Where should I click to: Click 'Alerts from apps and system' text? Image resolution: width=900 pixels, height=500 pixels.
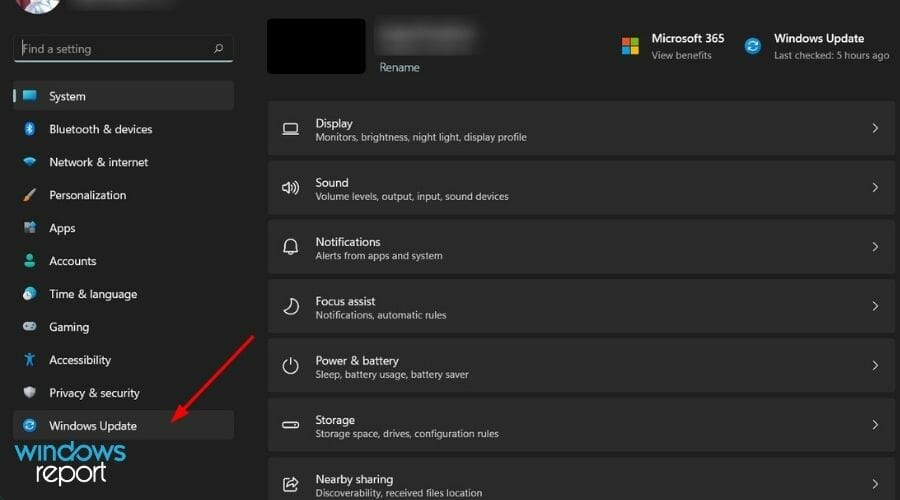coord(379,255)
